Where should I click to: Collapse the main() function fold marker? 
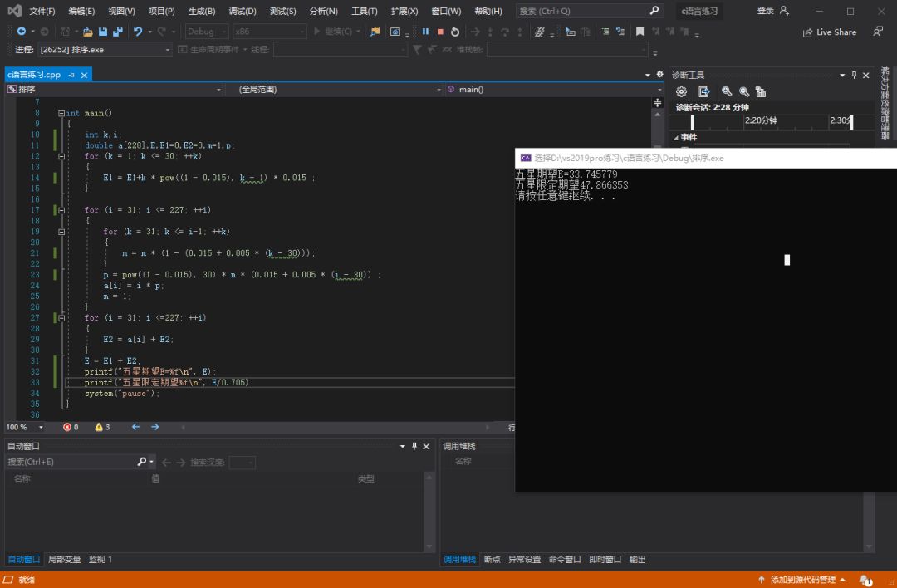(x=61, y=113)
